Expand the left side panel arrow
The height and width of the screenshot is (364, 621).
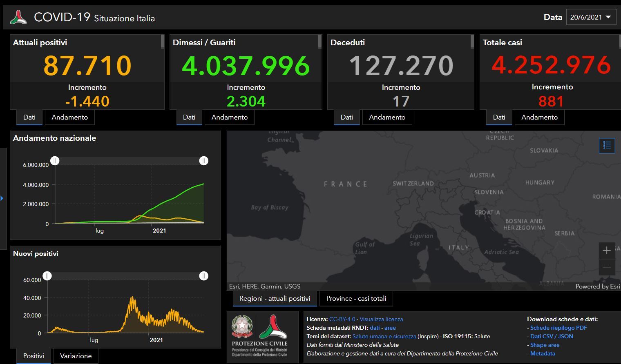[x=2, y=198]
